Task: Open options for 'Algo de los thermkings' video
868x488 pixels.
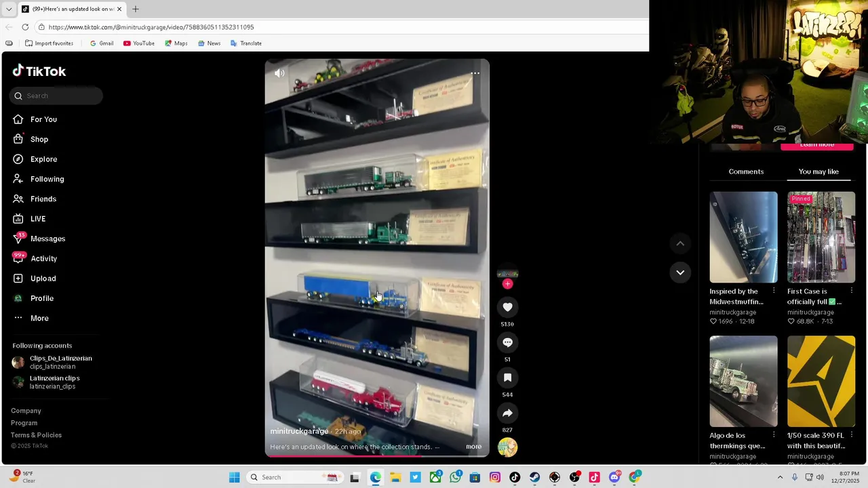Action: (774, 435)
